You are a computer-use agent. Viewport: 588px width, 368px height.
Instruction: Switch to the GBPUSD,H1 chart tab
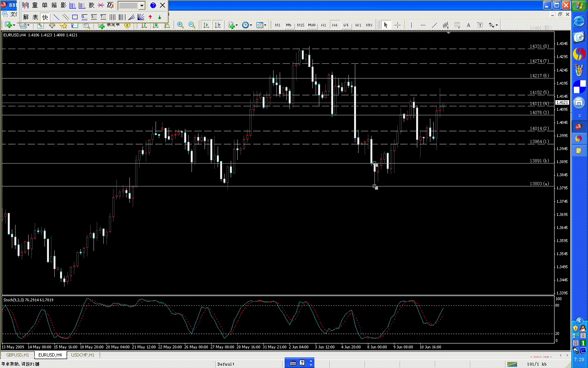tap(18, 355)
